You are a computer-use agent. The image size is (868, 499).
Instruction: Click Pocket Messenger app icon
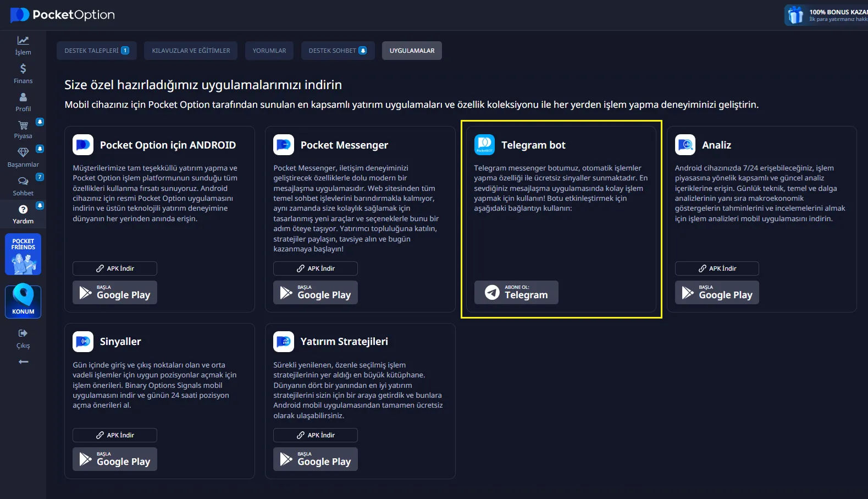click(x=284, y=145)
